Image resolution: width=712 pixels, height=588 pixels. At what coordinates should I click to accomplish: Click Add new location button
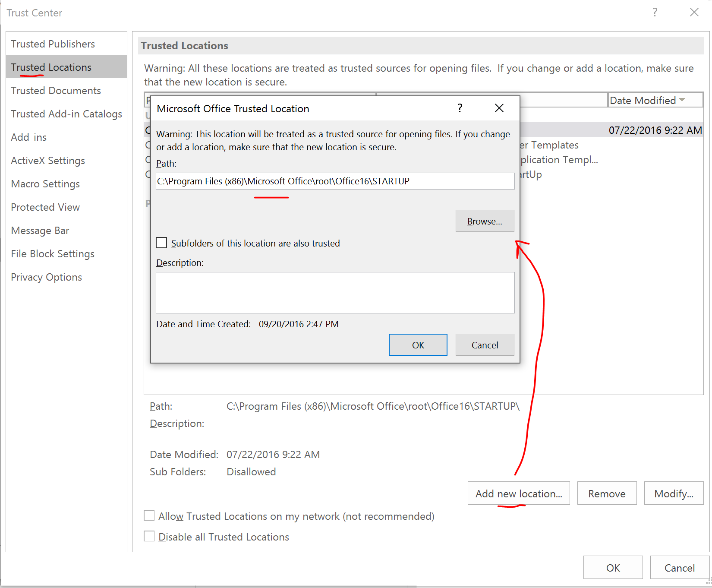pyautogui.click(x=519, y=493)
